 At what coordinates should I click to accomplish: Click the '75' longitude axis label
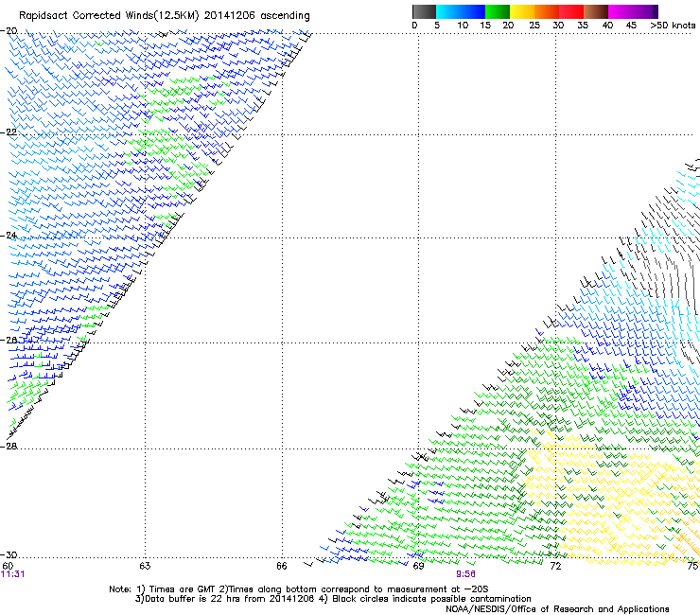tap(692, 566)
